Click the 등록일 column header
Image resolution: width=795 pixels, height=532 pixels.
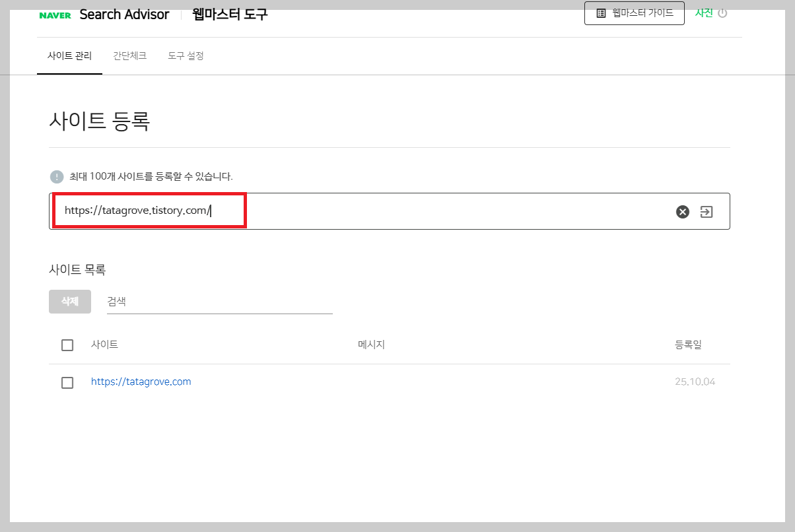[688, 345]
